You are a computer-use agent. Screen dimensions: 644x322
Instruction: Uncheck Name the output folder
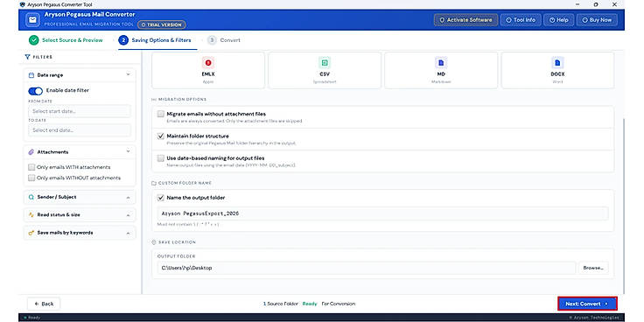click(161, 198)
